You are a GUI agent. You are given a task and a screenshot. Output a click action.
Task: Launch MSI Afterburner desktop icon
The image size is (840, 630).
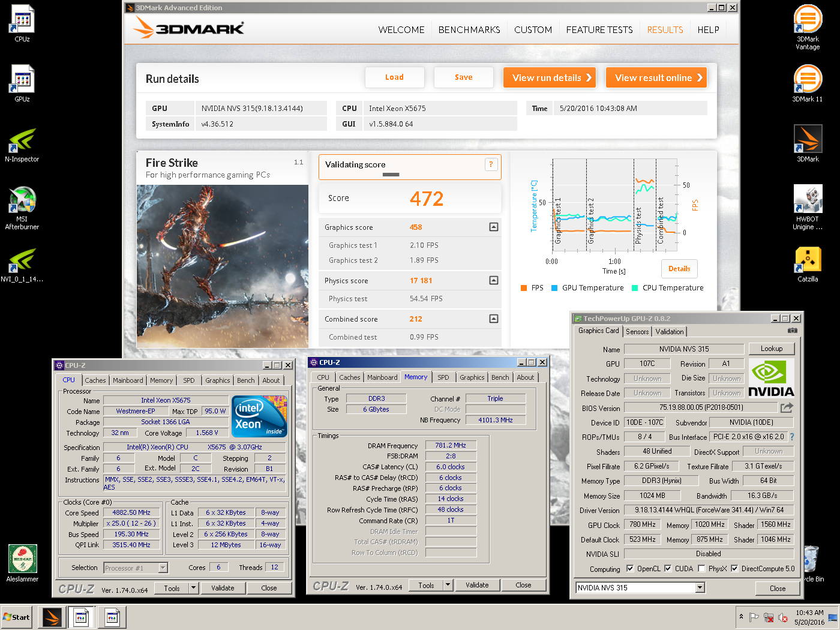(x=22, y=208)
